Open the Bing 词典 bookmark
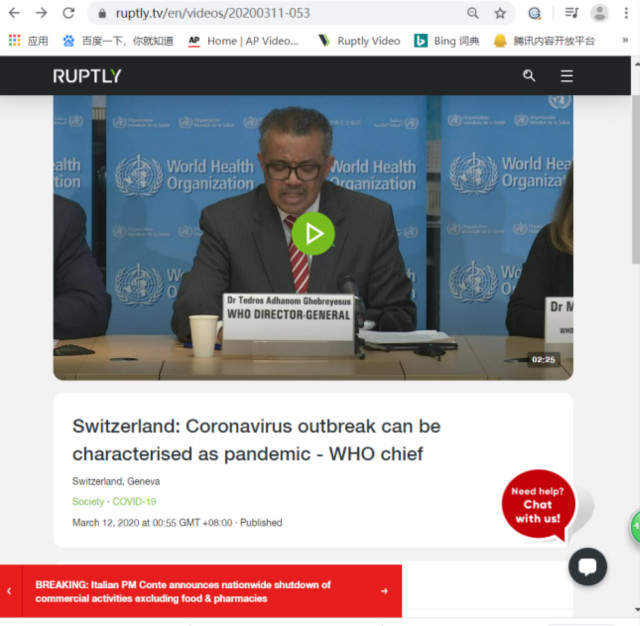 [x=447, y=41]
